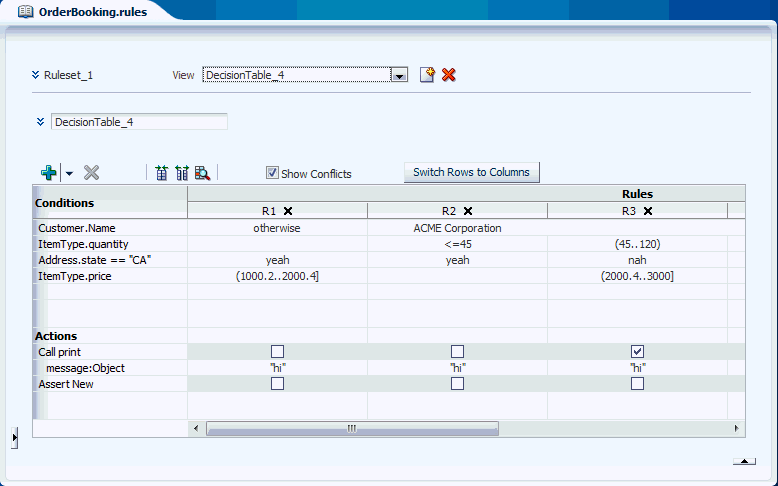The height and width of the screenshot is (486, 778).
Task: Click the bottom-right collapse up arrow
Action: point(744,461)
